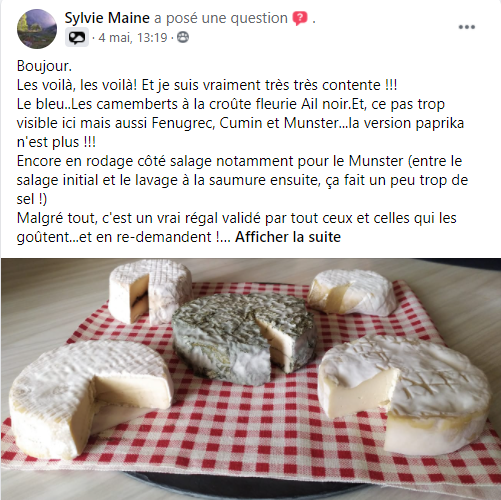Click the large creamy cheese at bottom right of the photo
Viewport: 501px width, 500px height.
(x=404, y=394)
